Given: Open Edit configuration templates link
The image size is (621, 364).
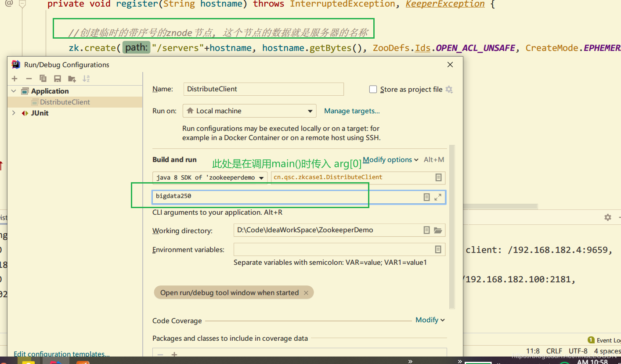Looking at the screenshot, I should coord(61,353).
